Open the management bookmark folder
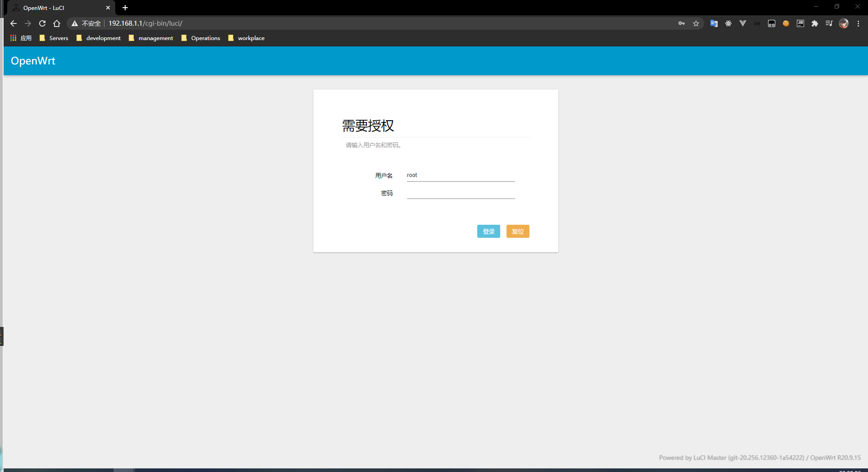Screen dimensions: 868x472 [x=151, y=38]
